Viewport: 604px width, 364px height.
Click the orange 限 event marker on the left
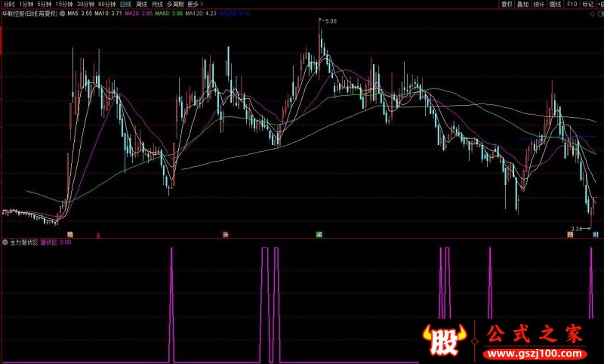[x=70, y=235]
